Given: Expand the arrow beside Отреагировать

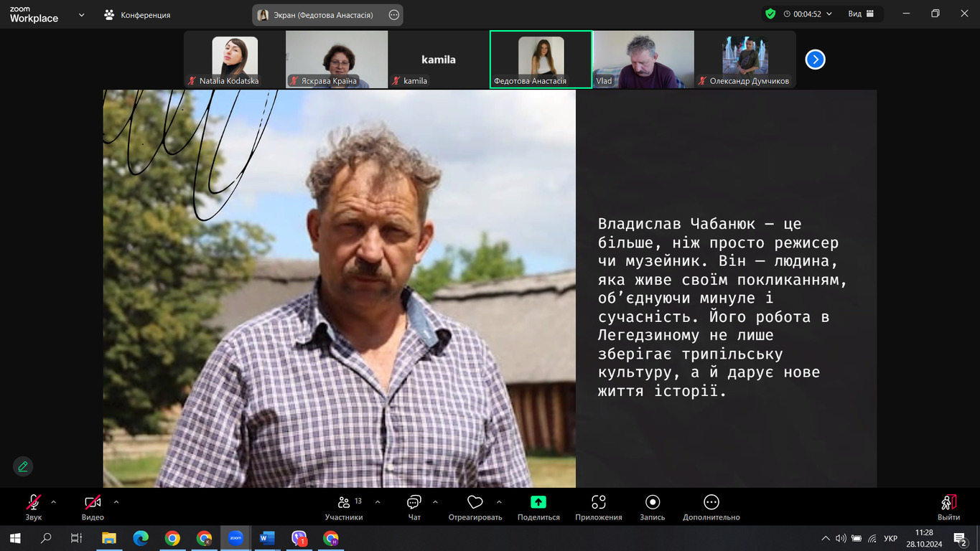Looking at the screenshot, I should 499,502.
